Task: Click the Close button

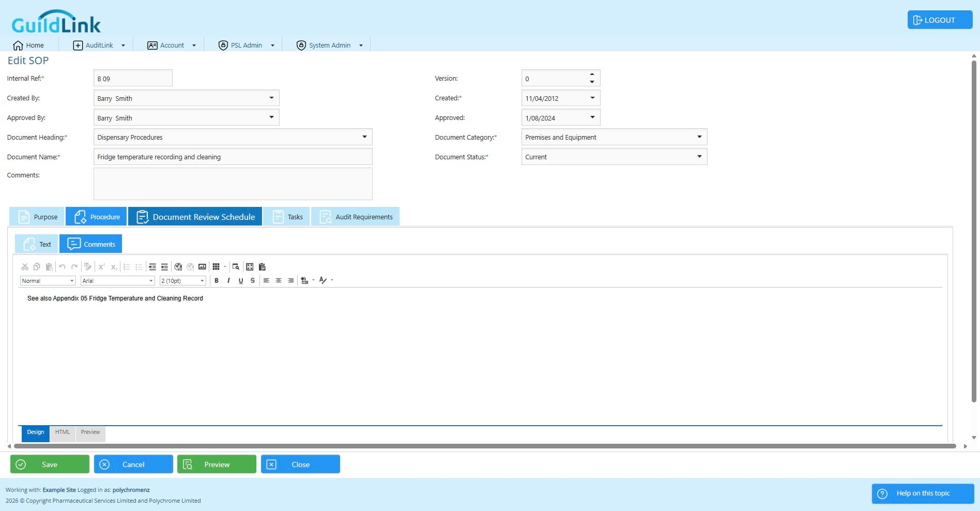Action: click(300, 464)
